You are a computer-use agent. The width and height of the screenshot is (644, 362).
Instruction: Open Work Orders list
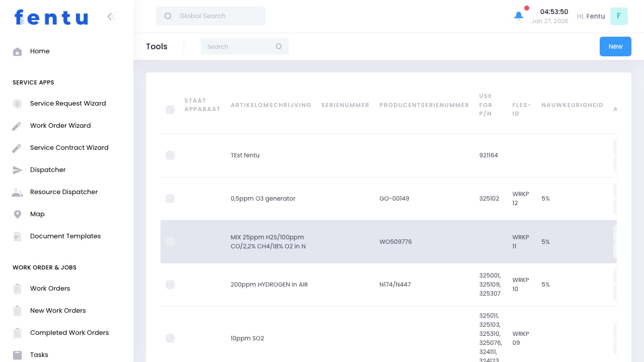[50, 289]
